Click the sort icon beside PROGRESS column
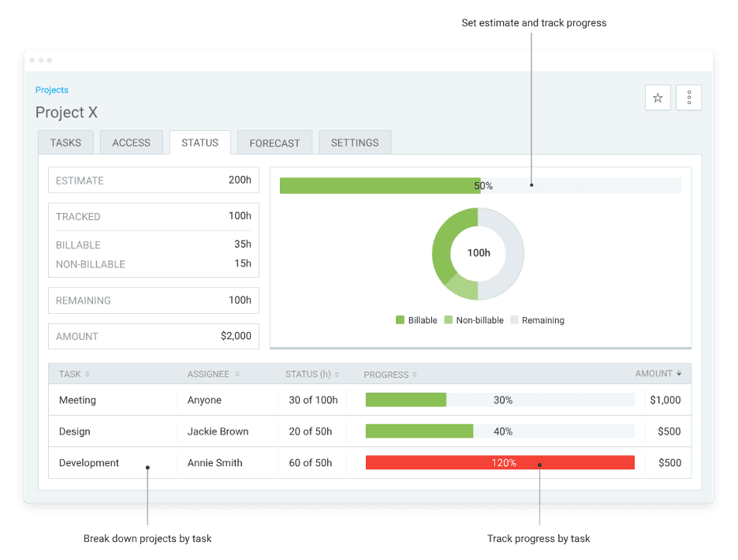The height and width of the screenshot is (560, 738). pos(414,374)
